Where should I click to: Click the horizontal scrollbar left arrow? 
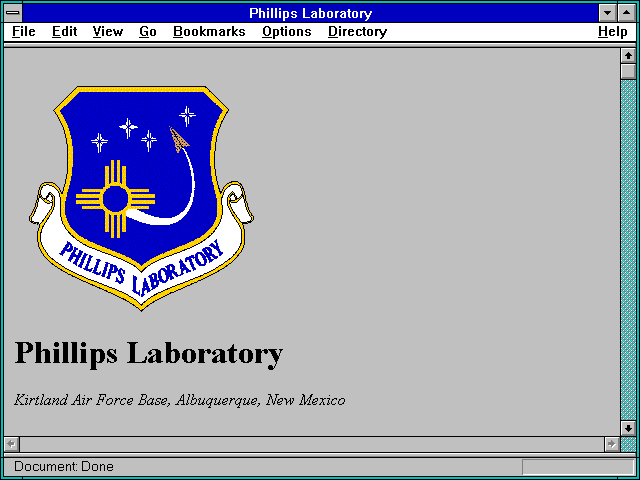pyautogui.click(x=12, y=444)
